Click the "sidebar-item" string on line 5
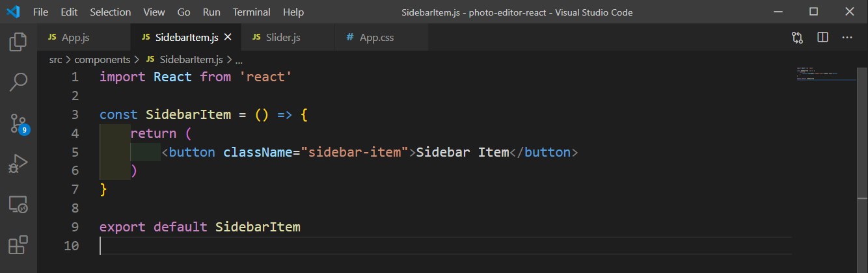The height and width of the screenshot is (273, 868). pyautogui.click(x=354, y=152)
